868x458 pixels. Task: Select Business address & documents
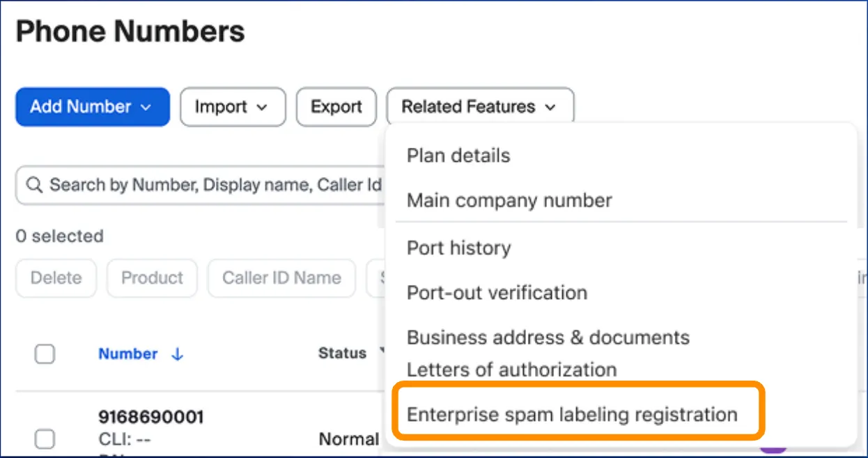tap(548, 337)
